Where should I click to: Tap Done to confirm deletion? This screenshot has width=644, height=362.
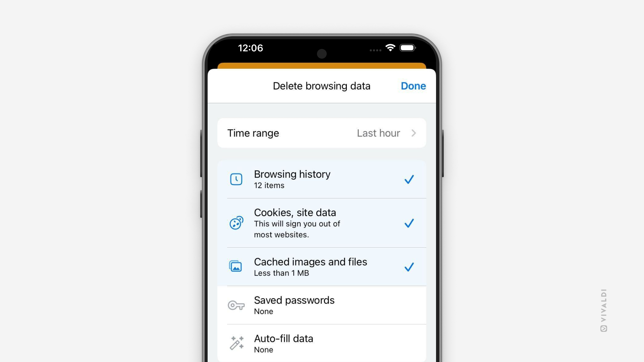pyautogui.click(x=413, y=86)
